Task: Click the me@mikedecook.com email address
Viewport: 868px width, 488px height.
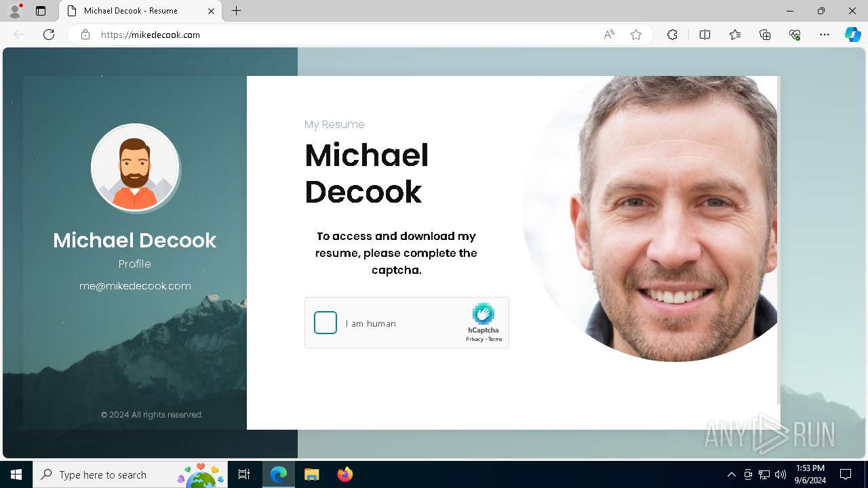Action: (x=135, y=286)
